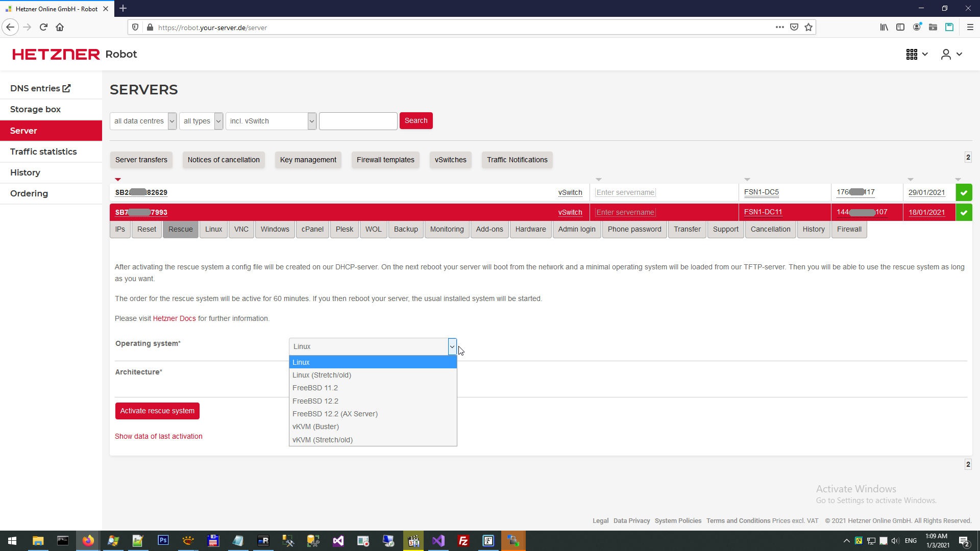Open the incl. vSwitch dropdown
Viewport: 980px width, 551px height.
point(271,121)
